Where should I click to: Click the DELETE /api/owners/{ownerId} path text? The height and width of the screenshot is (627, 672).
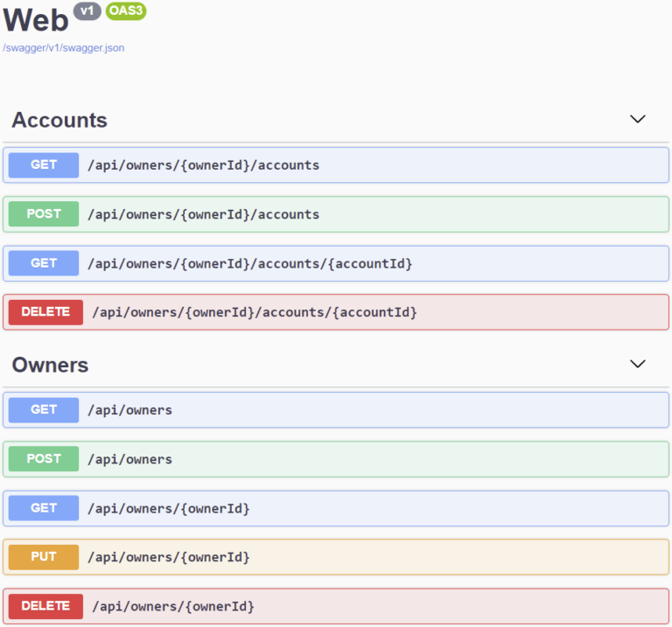pos(173,606)
